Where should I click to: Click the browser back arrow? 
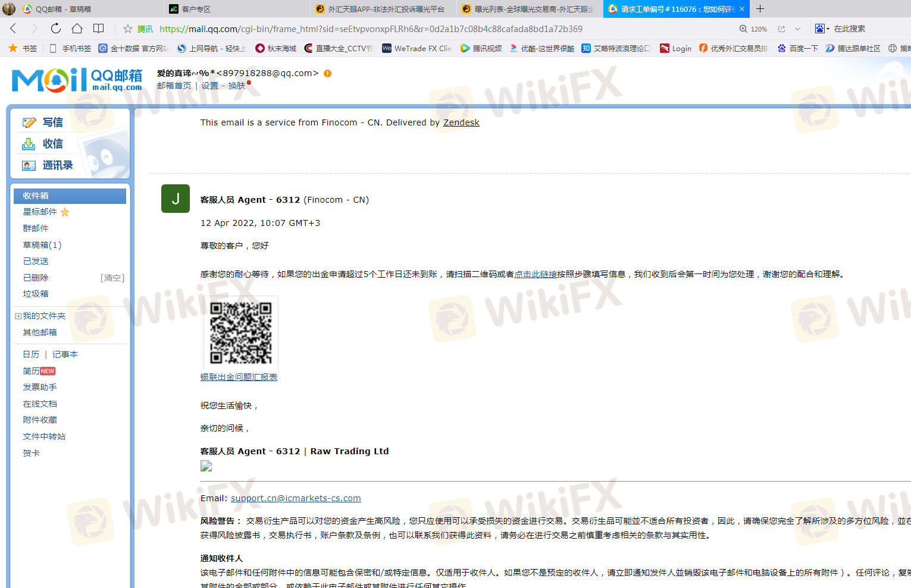point(13,29)
